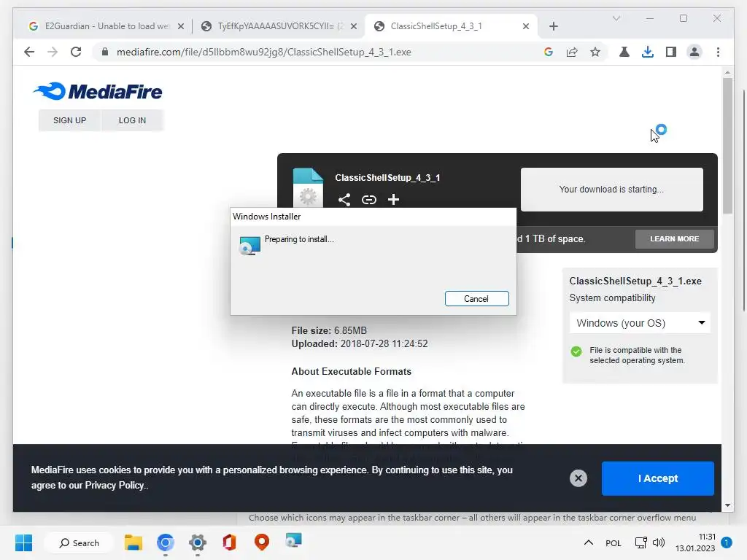Open Office app in taskbar

click(229, 542)
